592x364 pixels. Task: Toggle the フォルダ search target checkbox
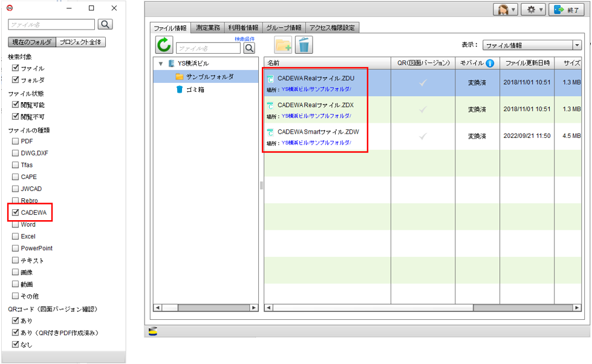pyautogui.click(x=16, y=80)
